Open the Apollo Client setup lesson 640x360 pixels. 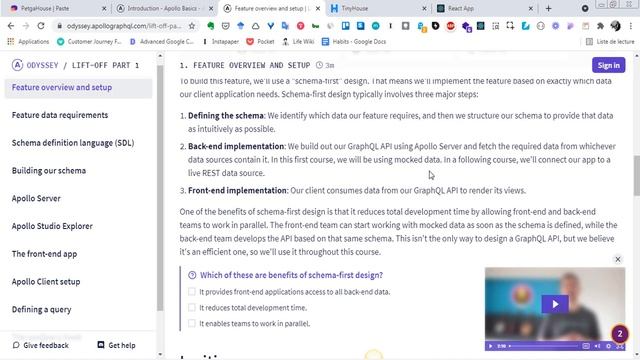click(x=46, y=282)
